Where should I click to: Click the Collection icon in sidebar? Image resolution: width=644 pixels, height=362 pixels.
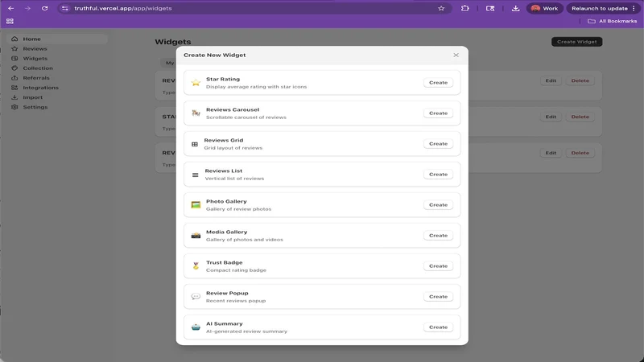pos(14,68)
